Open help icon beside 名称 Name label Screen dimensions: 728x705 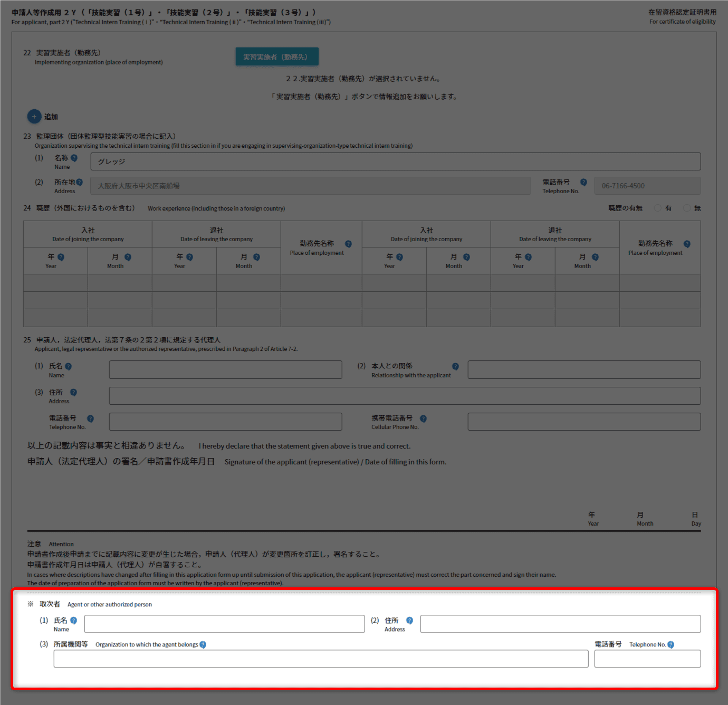[74, 158]
